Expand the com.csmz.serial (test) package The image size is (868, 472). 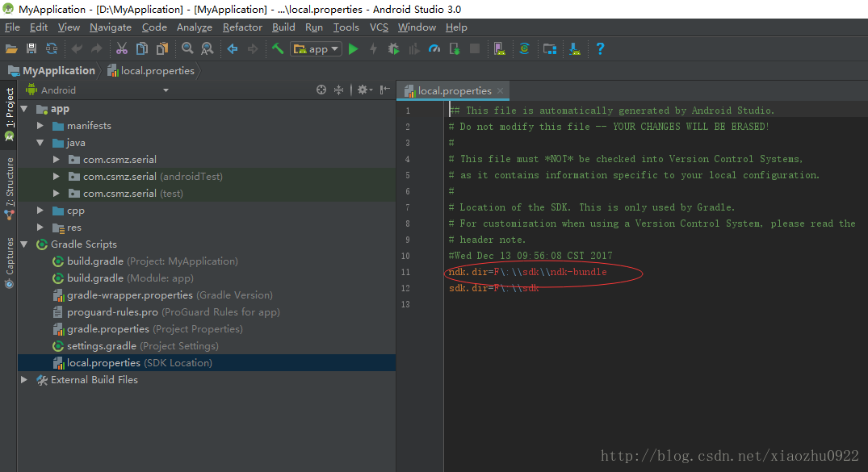[56, 194]
